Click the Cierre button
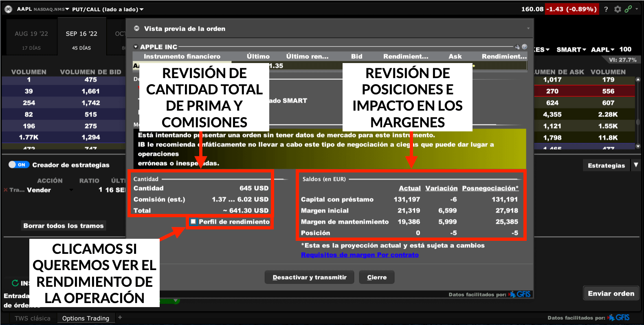Viewport: 644px width, 325px height. click(377, 277)
